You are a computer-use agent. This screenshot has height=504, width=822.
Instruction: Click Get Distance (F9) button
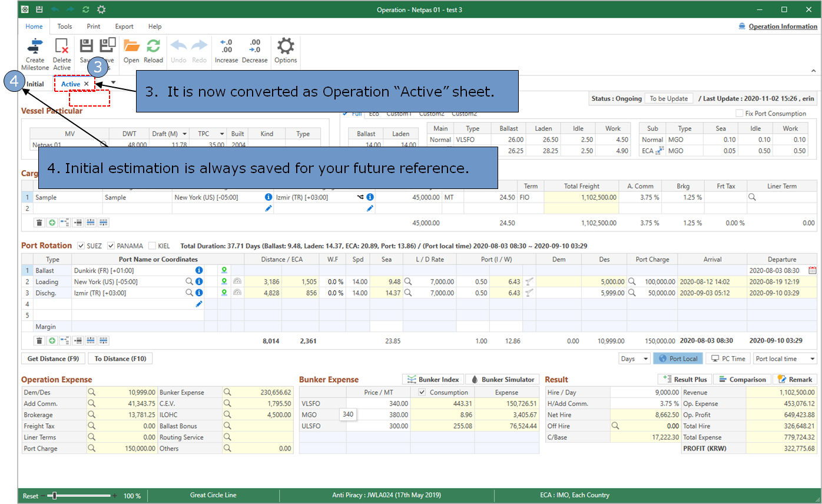click(54, 359)
